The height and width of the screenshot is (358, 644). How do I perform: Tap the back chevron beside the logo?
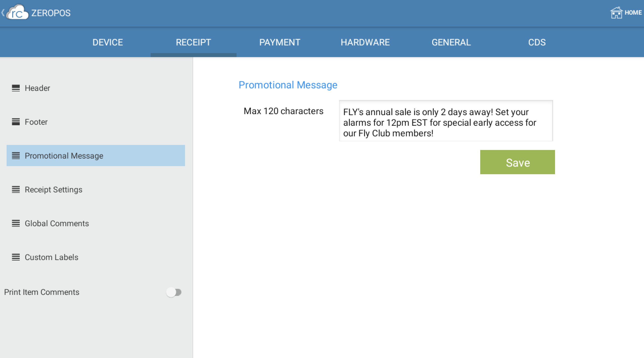coord(3,12)
